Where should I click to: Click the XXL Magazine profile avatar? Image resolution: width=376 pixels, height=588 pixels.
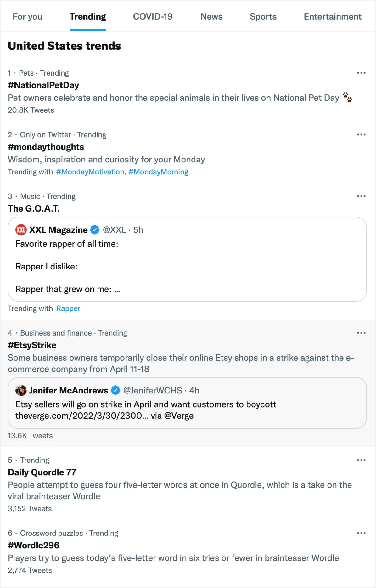pos(21,230)
